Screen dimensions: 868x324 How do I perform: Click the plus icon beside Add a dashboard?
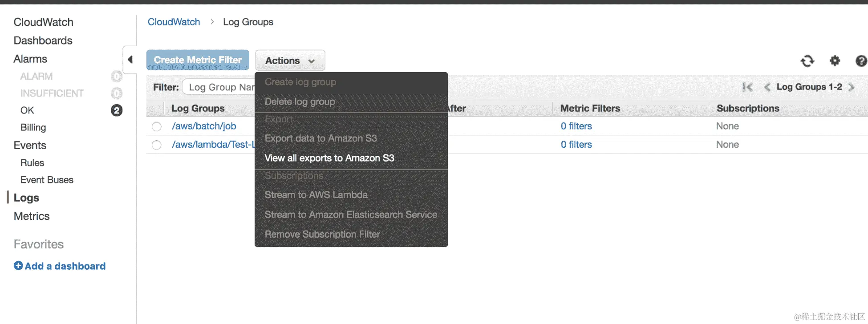18,266
